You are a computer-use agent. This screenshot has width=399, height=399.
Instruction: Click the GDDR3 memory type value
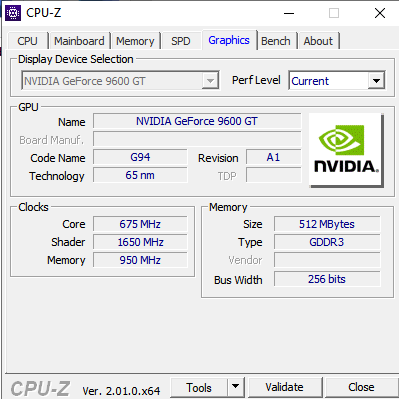[x=327, y=242]
